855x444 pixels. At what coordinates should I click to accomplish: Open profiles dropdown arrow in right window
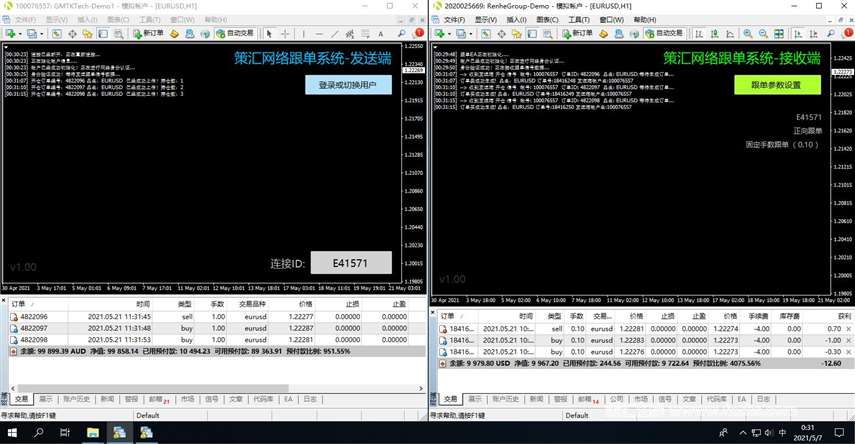471,34
